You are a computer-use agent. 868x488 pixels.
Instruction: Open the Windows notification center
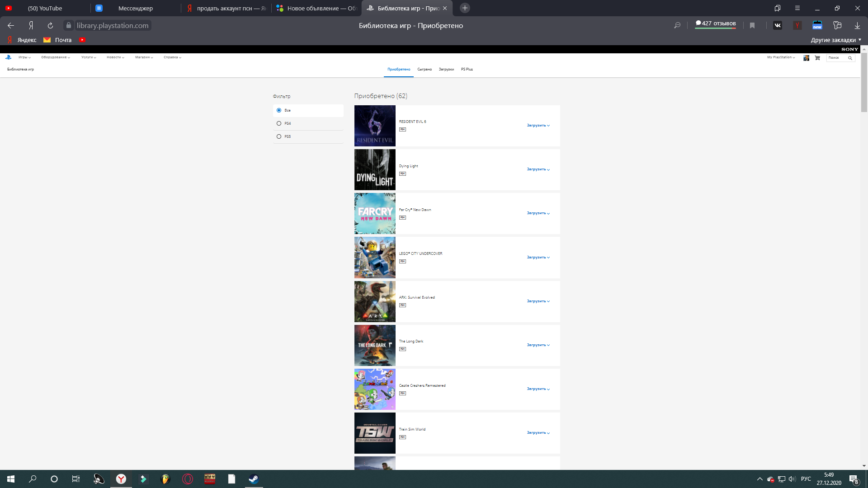coord(854,479)
